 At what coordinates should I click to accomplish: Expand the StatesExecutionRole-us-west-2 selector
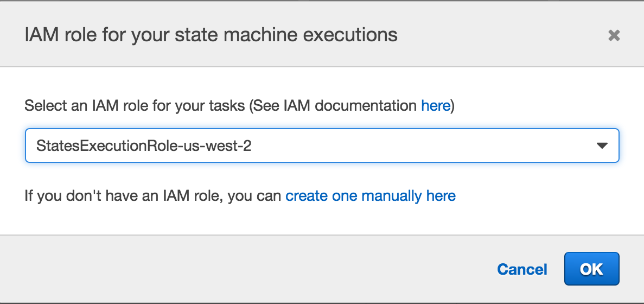322,145
